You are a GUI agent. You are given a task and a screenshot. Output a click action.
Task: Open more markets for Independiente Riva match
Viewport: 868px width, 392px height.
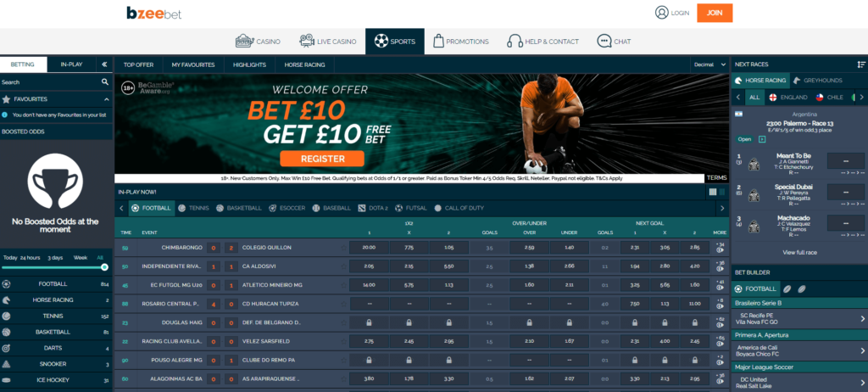pyautogui.click(x=720, y=266)
